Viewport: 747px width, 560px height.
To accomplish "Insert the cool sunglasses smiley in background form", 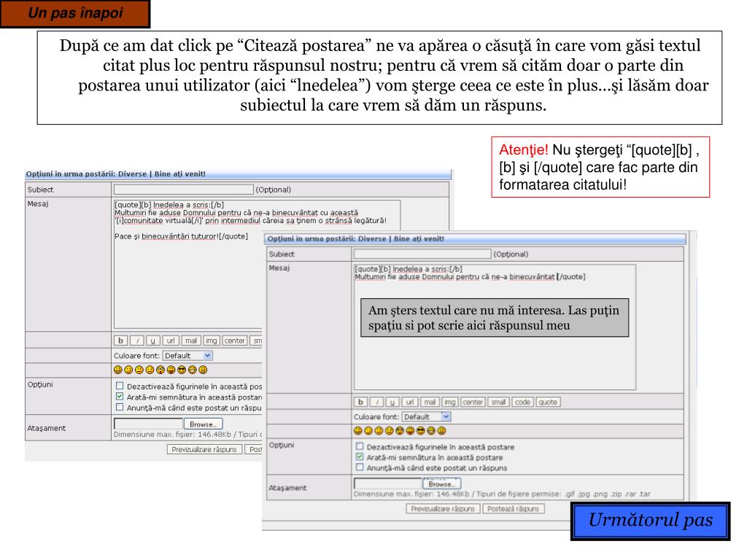I will tap(182, 370).
